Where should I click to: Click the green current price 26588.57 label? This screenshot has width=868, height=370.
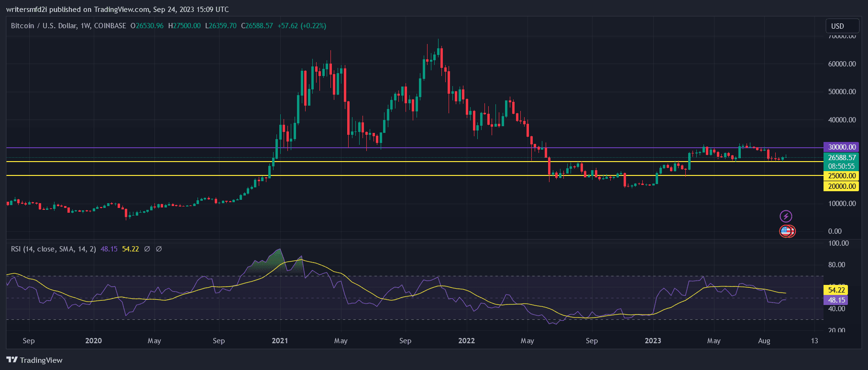pos(841,158)
